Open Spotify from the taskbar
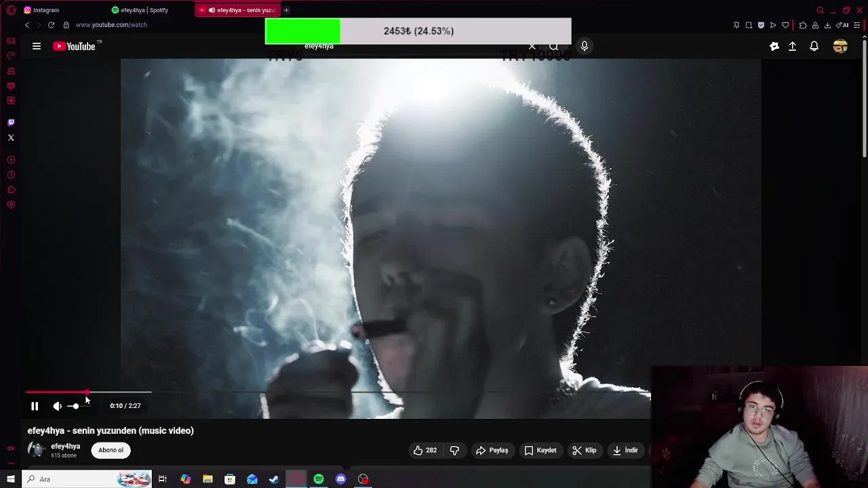Image resolution: width=868 pixels, height=488 pixels. (x=319, y=479)
